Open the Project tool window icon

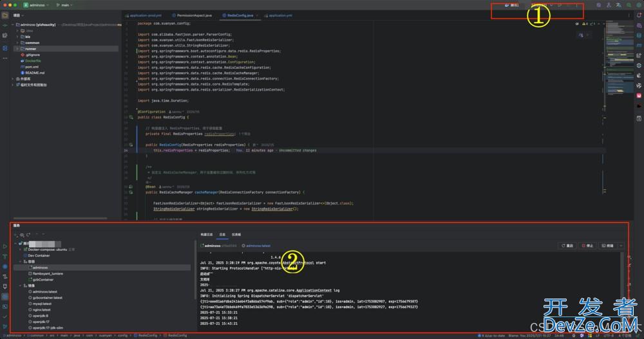point(5,15)
